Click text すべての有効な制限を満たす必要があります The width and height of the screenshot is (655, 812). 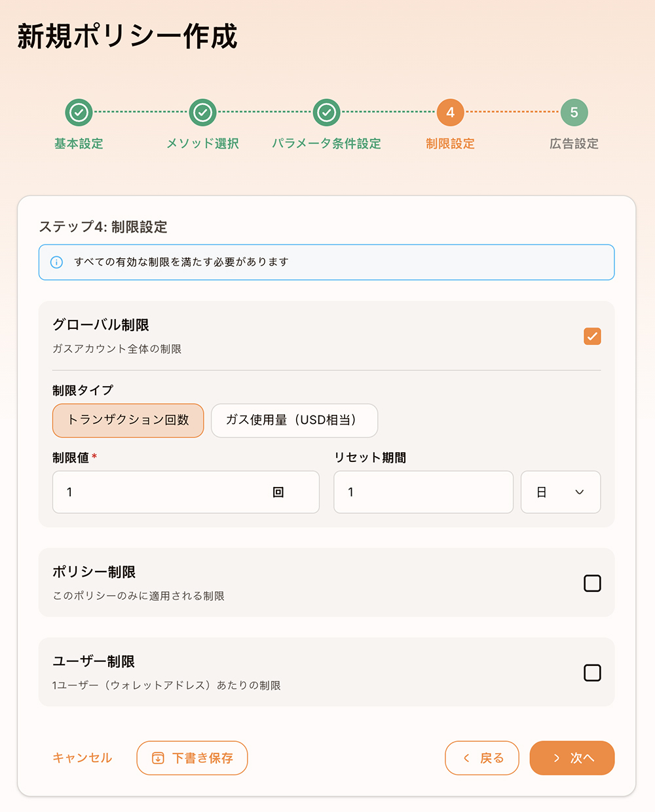click(x=181, y=262)
